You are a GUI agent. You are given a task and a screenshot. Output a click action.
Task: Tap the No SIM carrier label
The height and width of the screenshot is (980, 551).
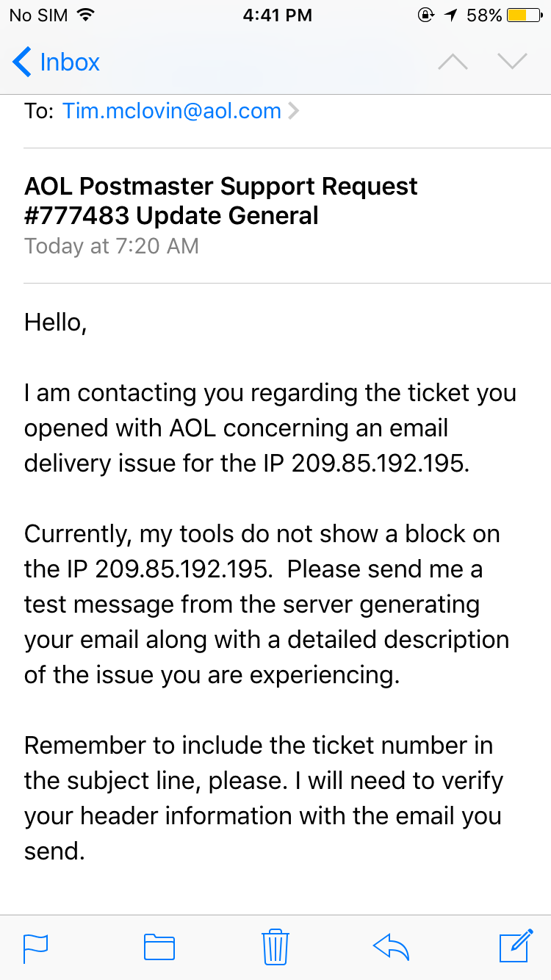click(38, 15)
